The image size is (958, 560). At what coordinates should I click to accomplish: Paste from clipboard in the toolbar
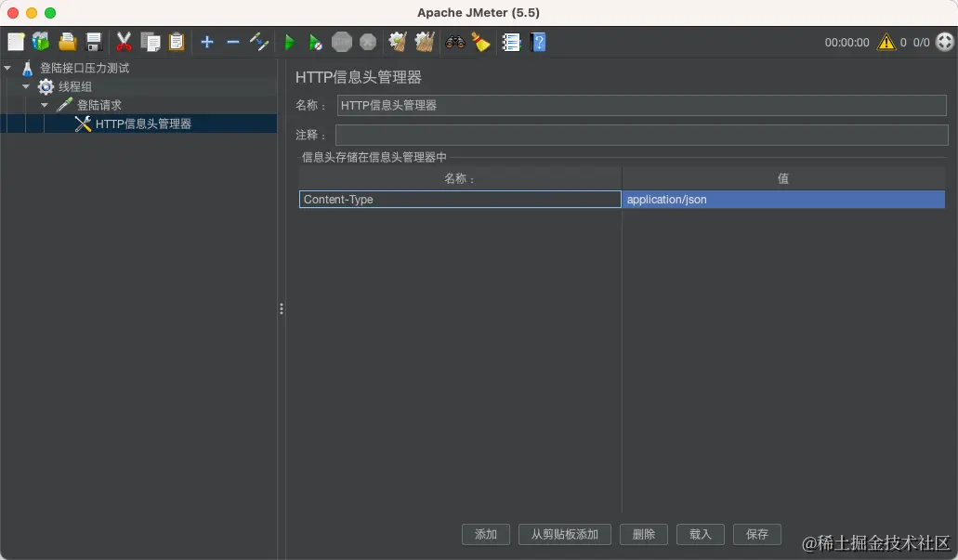[x=177, y=42]
